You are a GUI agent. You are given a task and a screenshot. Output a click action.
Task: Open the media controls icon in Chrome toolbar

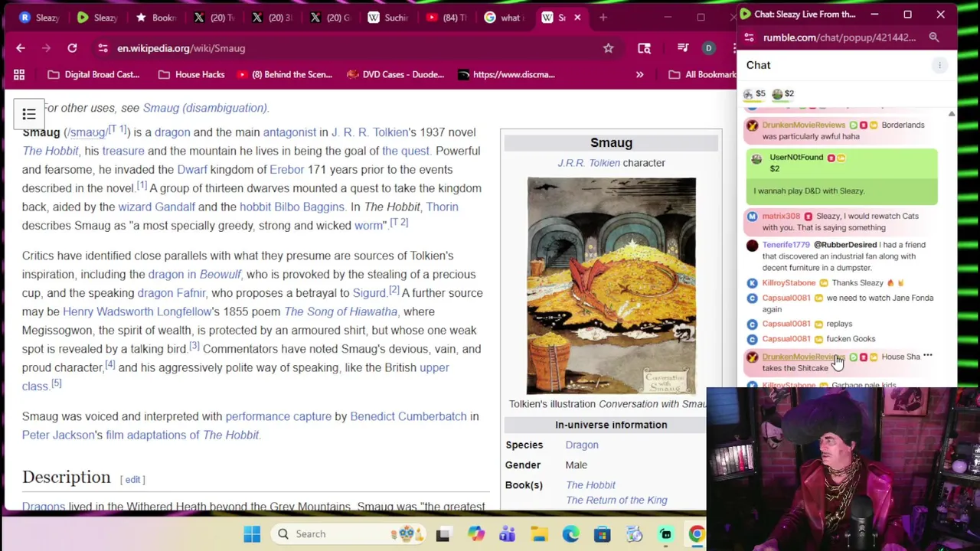683,48
